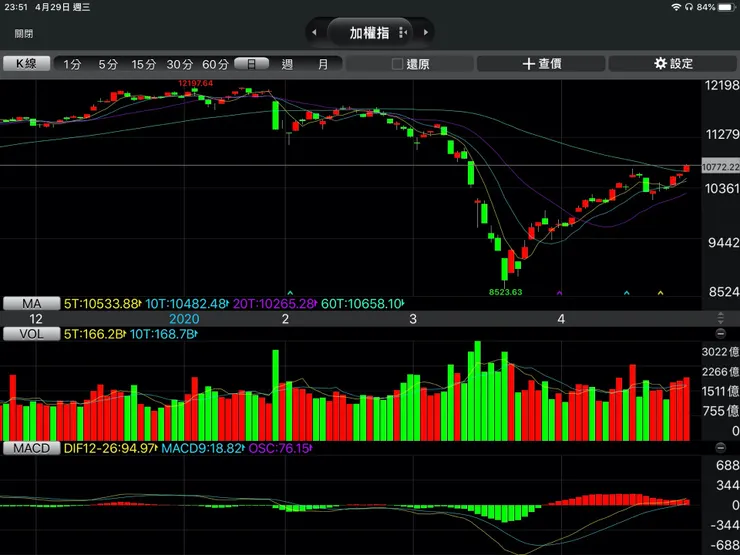The width and height of the screenshot is (740, 555).
Task: Tap the month 12 label on date axis
Action: (36, 319)
